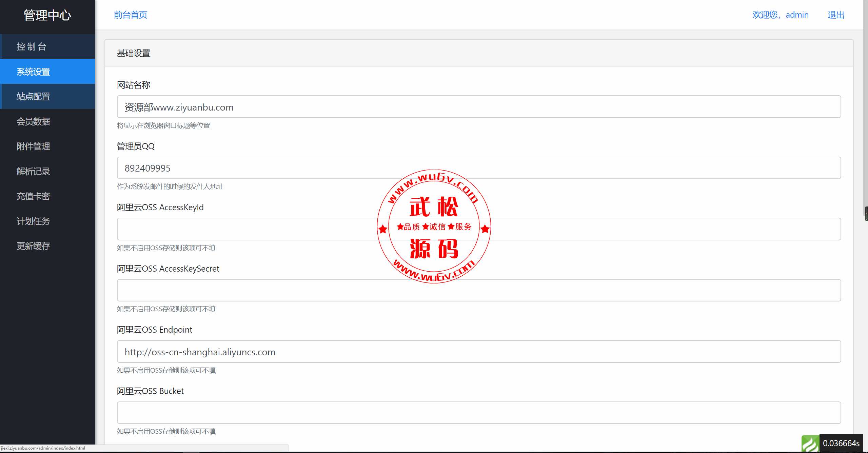Focus the 管理员QQ input field

point(479,168)
